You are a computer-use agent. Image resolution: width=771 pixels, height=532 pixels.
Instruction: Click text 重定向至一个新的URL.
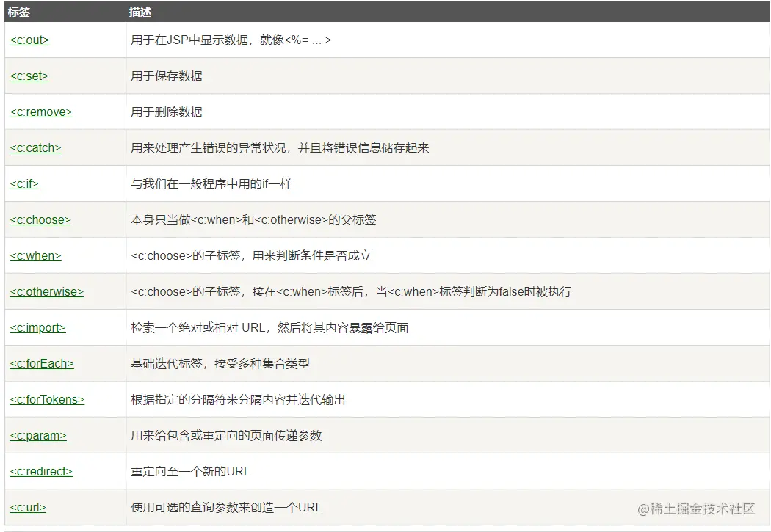tap(192, 471)
